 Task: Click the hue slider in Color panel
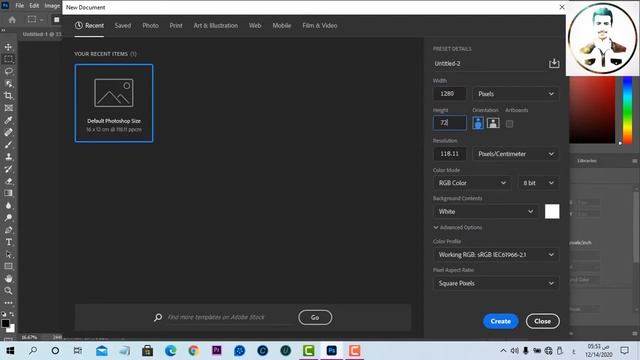[627, 110]
